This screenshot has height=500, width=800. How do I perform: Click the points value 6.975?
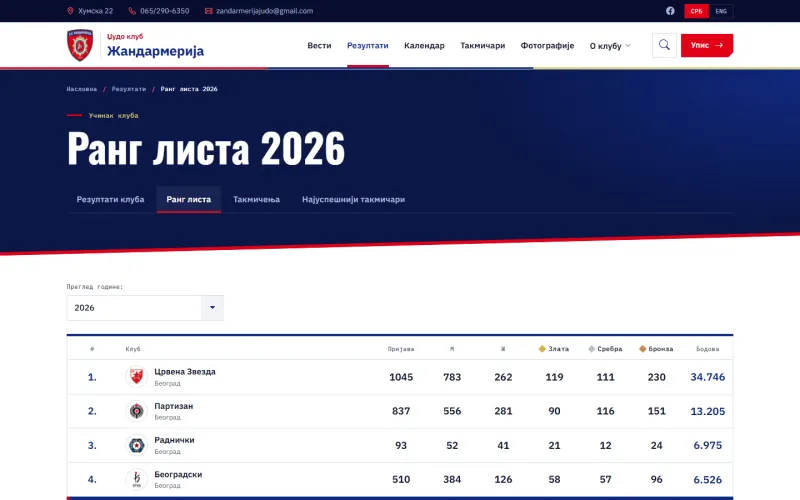point(708,445)
